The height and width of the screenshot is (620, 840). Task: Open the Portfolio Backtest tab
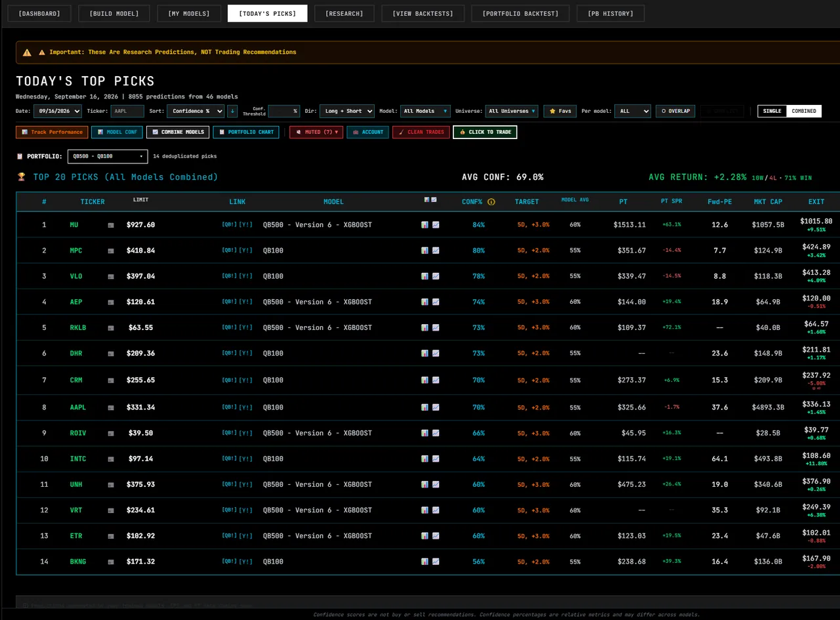pyautogui.click(x=520, y=13)
